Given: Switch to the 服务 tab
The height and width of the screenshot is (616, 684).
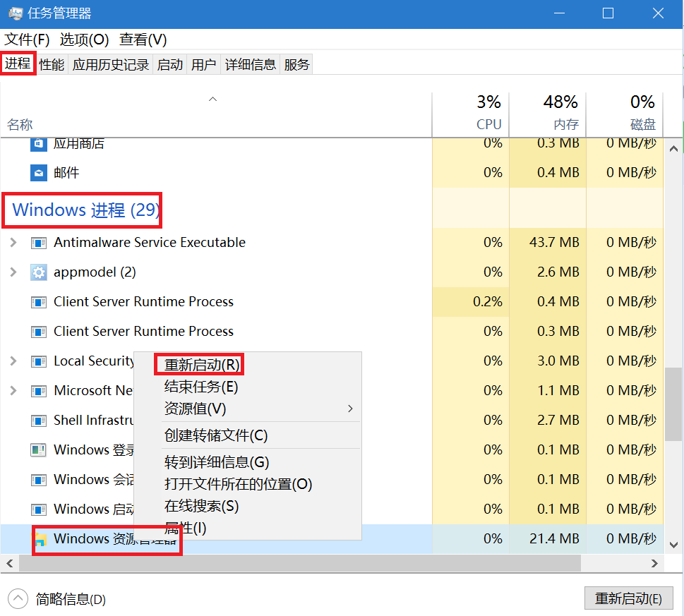Looking at the screenshot, I should (x=296, y=64).
